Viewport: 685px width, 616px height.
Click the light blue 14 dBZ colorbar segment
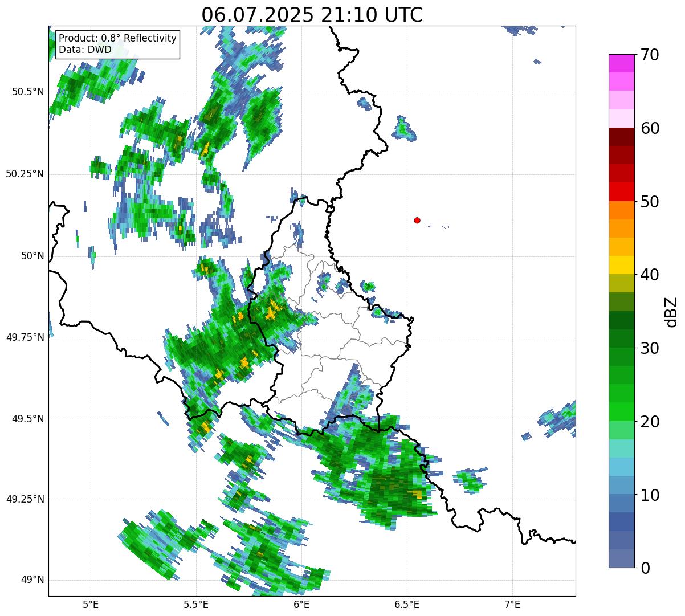point(621,467)
